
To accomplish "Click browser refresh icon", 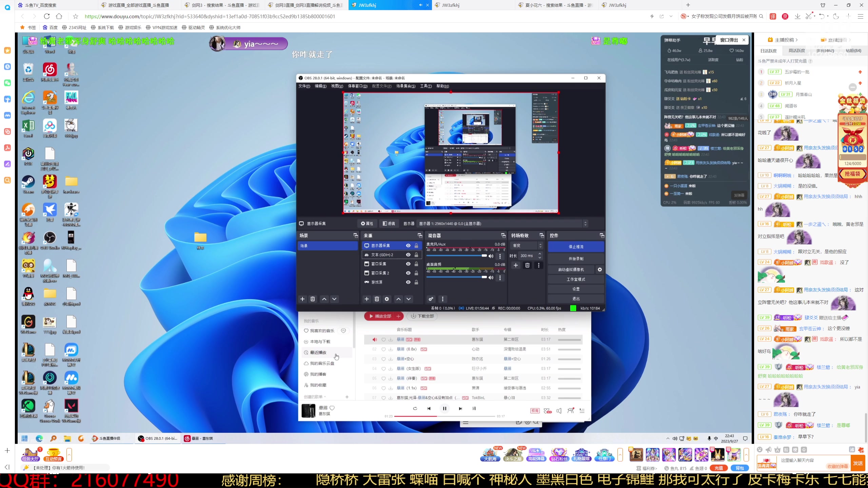I will pyautogui.click(x=47, y=16).
